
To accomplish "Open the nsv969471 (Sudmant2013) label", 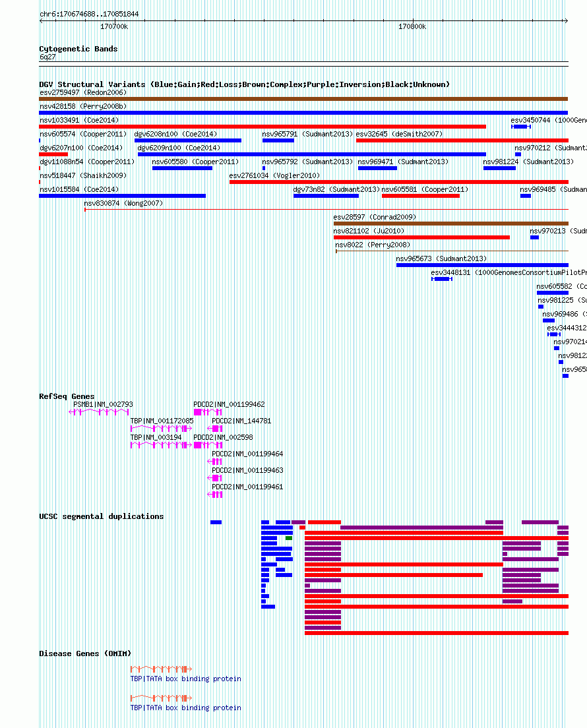I will click(403, 162).
